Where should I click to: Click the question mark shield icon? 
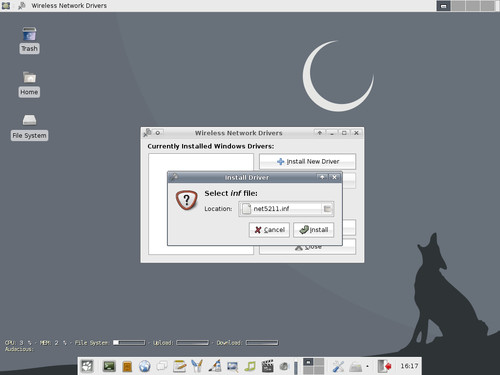187,200
